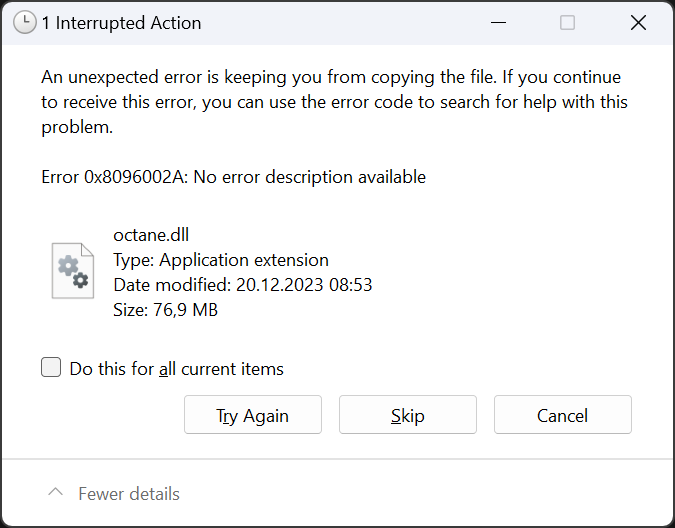The height and width of the screenshot is (528, 675).
Task: Click the 'Type: Application extension' line
Action: click(221, 260)
